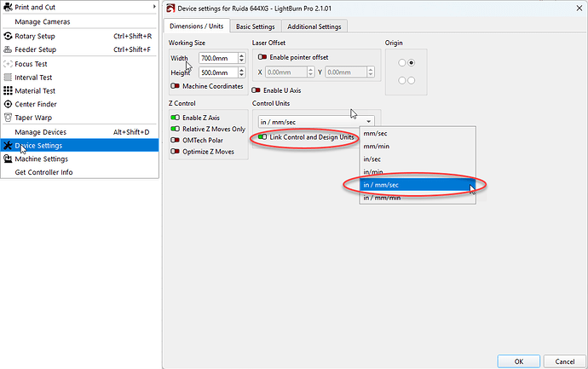This screenshot has width=588, height=369.
Task: Toggle Enable pointer offset switch
Action: pos(262,57)
